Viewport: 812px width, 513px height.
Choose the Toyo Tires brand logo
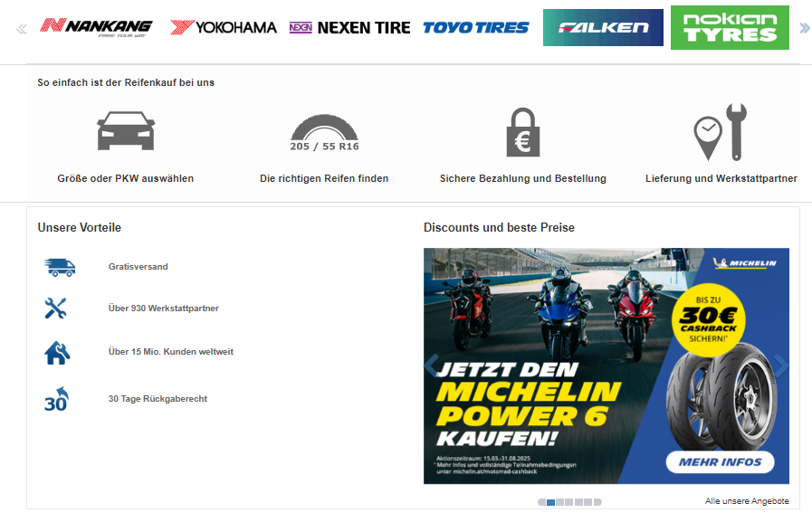476,27
